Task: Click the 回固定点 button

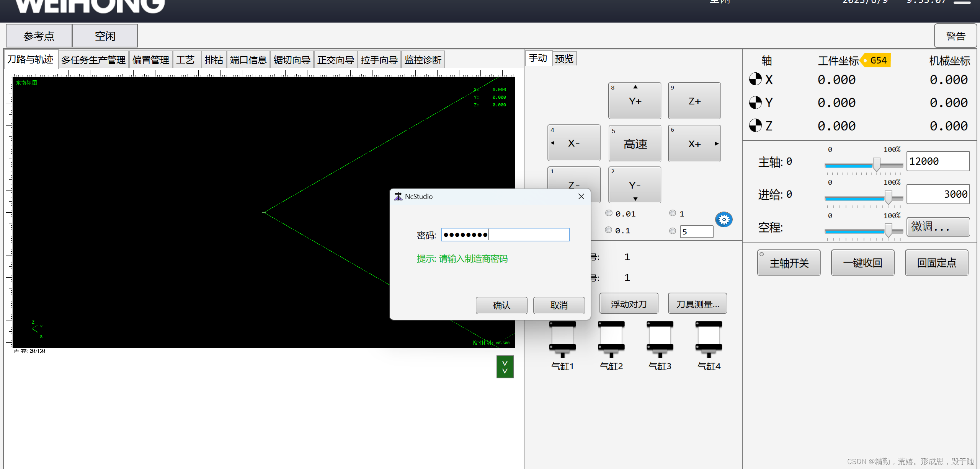Action: point(936,263)
